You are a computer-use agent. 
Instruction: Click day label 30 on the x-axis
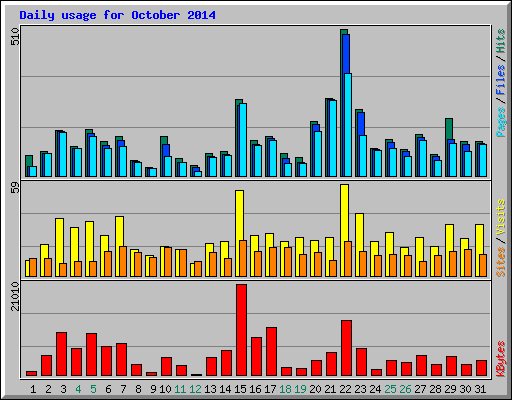(465, 389)
